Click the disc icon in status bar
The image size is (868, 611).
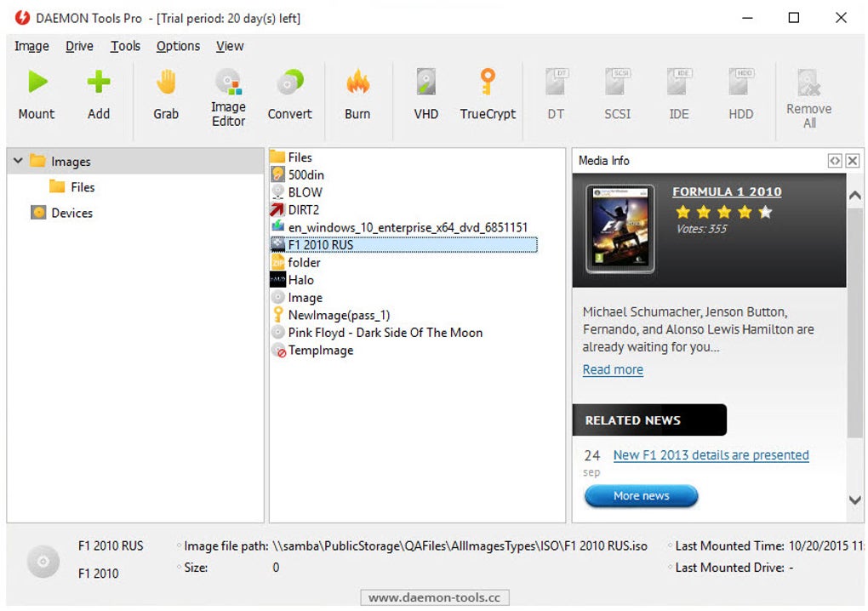[43, 561]
